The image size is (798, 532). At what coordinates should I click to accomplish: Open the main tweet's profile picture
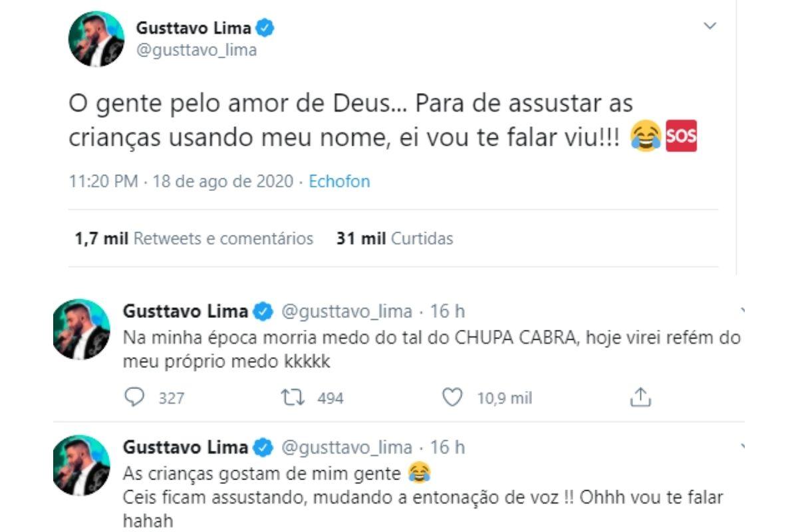(96, 39)
